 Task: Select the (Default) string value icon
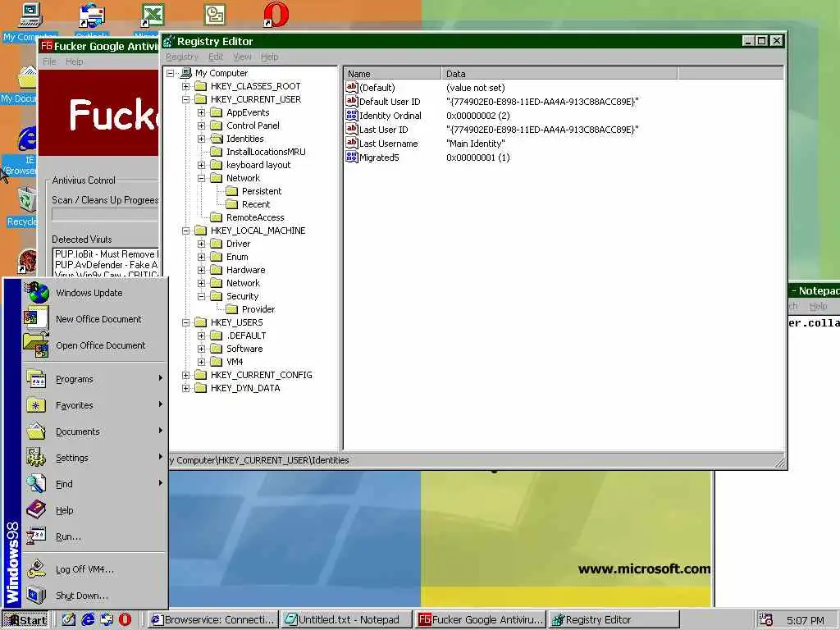(352, 87)
